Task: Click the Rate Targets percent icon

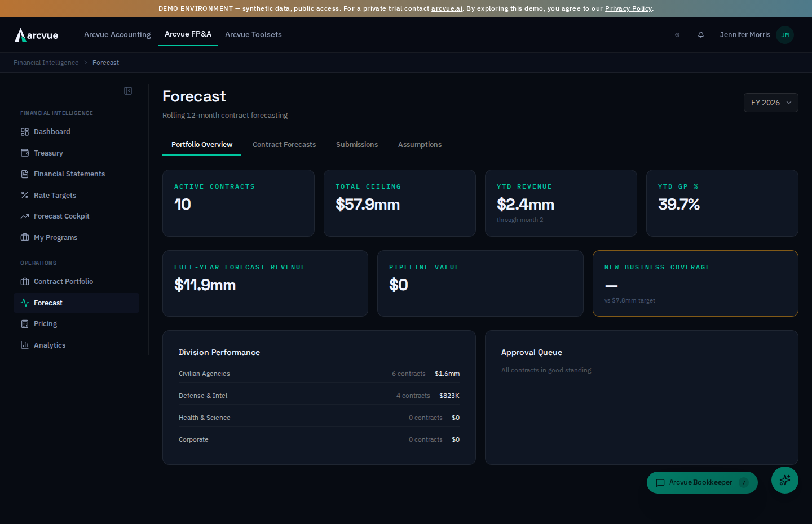Action: point(25,195)
